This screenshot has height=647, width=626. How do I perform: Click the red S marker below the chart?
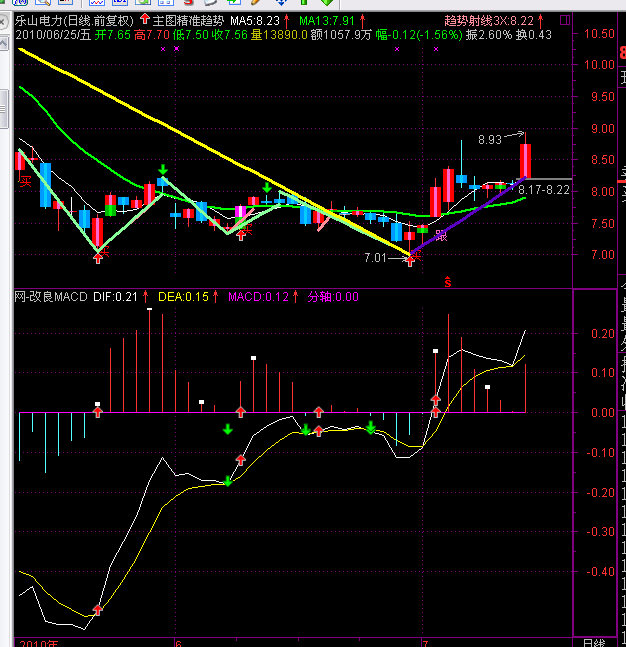click(x=448, y=282)
